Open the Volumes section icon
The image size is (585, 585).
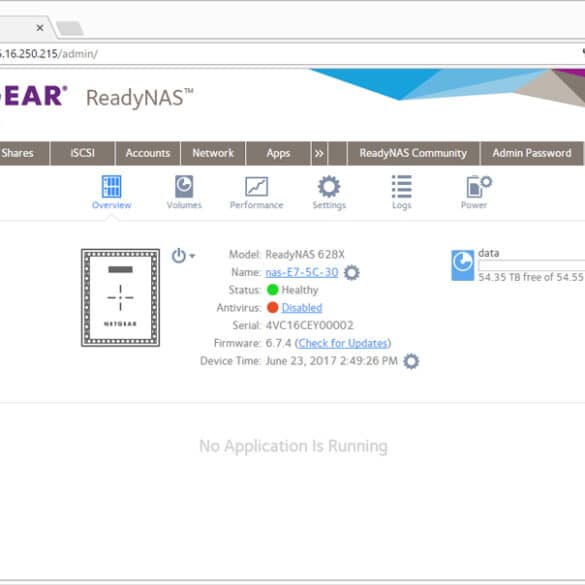184,187
